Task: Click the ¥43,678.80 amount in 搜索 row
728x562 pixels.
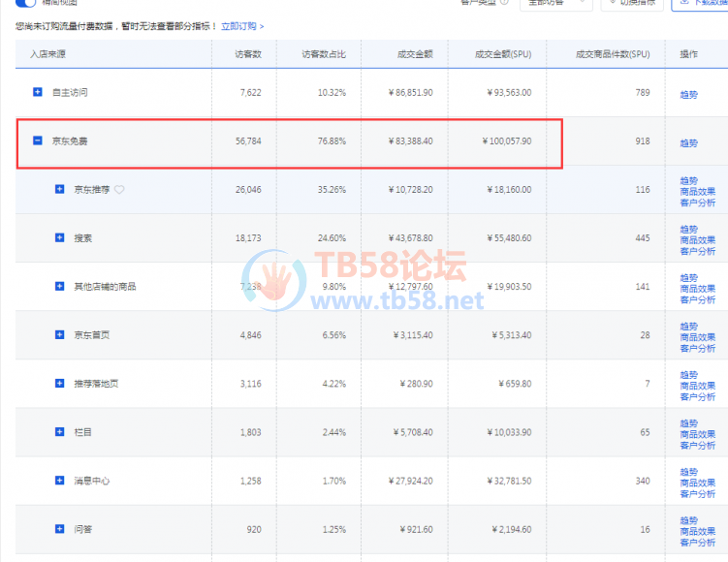Action: pyautogui.click(x=411, y=238)
